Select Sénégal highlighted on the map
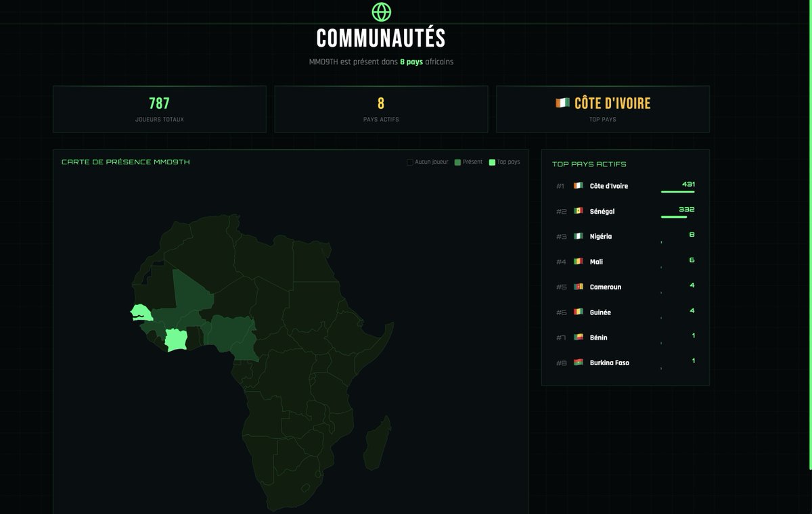Image resolution: width=812 pixels, height=514 pixels. click(x=141, y=312)
